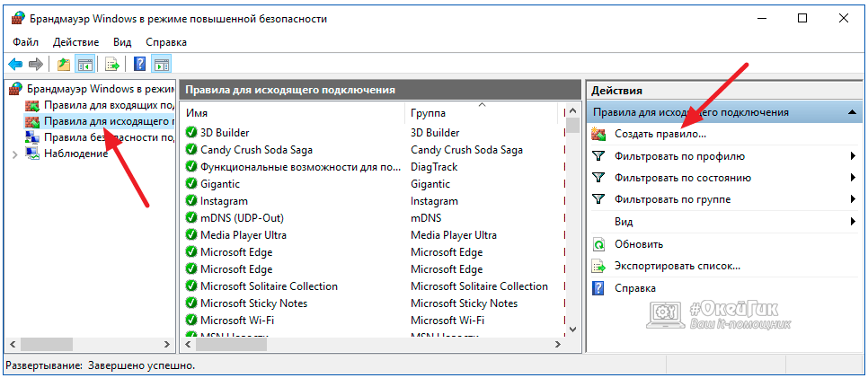Click Фильтровать по группе action

point(673,199)
